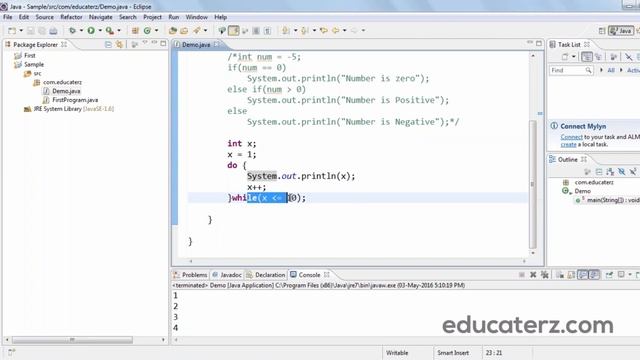The height and width of the screenshot is (360, 640).
Task: Switch to the Declaration tab
Action: (266, 275)
